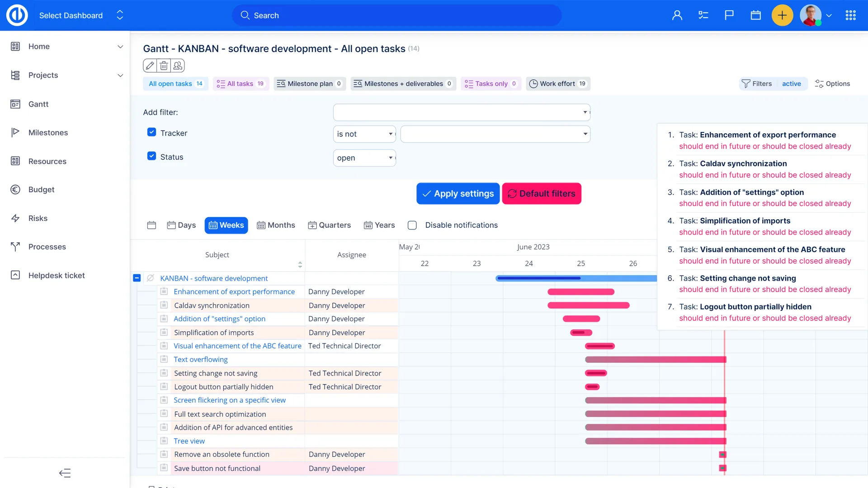
Task: Enable the Disable notifications checkbox
Action: click(x=412, y=225)
